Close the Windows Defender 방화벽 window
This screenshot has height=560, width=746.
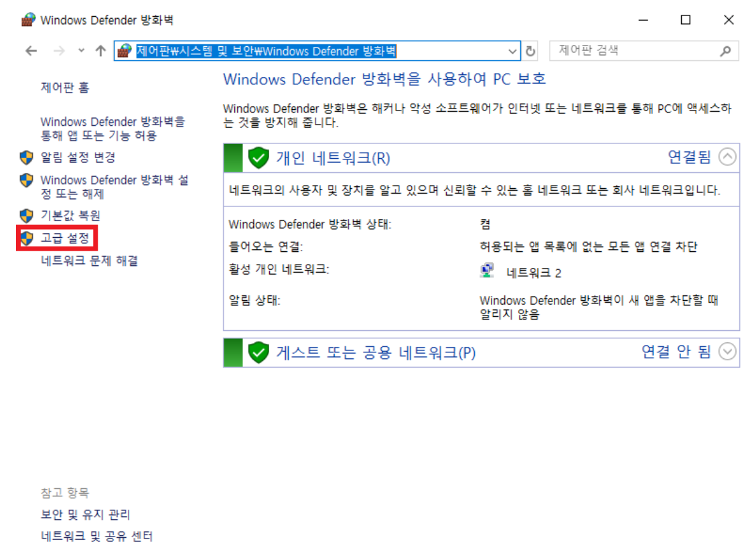[x=729, y=19]
